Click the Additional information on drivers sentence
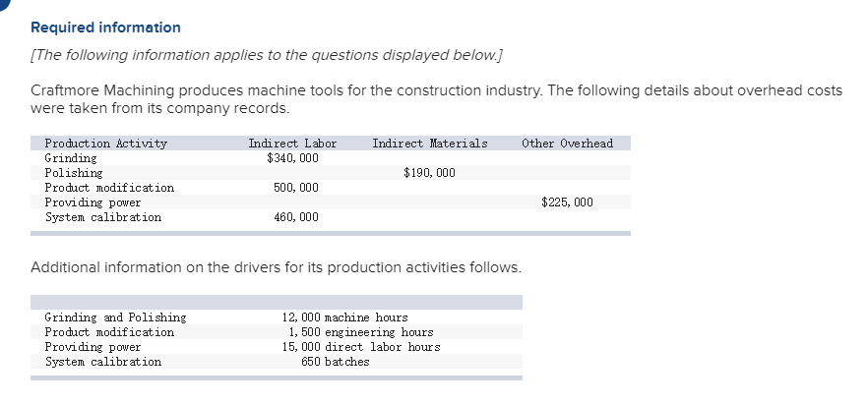Viewport: 868px width, 404px height. coord(277,267)
